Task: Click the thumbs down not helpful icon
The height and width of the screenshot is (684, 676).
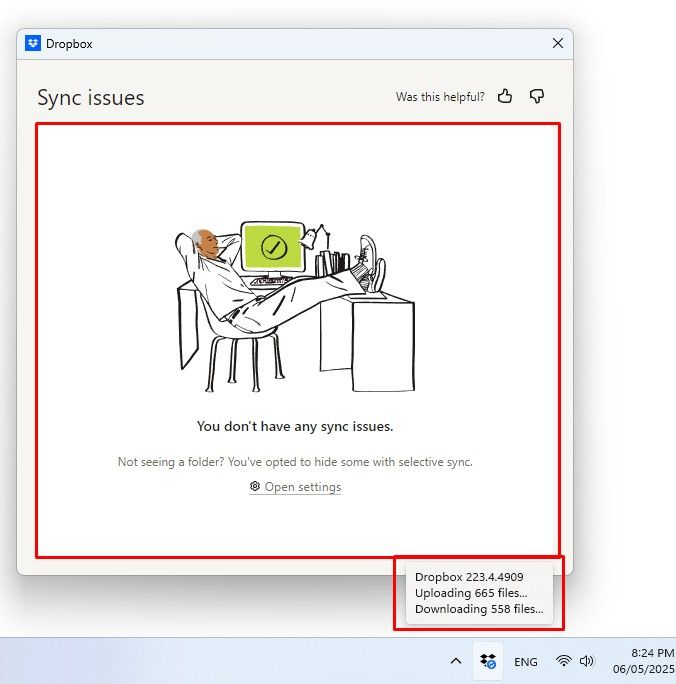Action: click(536, 96)
